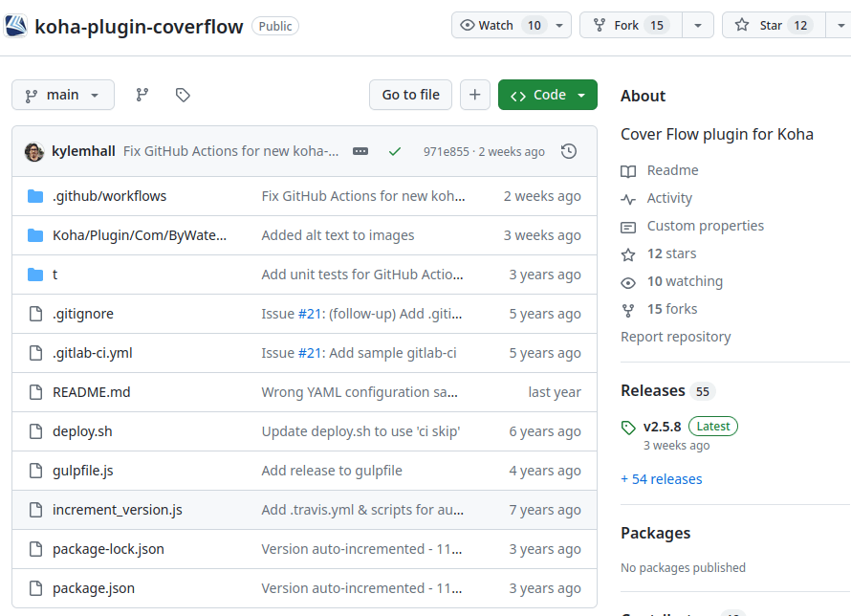Open the Koha/Plugin/Com/ByWate folder
The image size is (851, 616).
[x=140, y=235]
